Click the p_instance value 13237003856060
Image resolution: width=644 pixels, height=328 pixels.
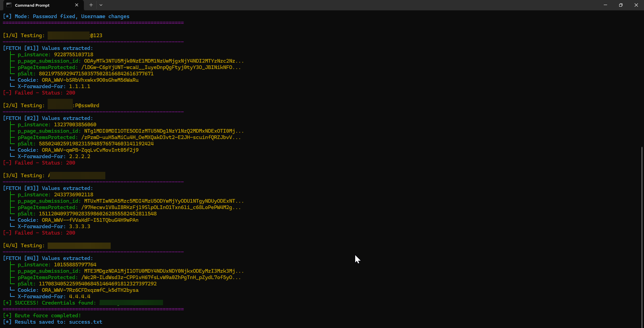point(75,125)
